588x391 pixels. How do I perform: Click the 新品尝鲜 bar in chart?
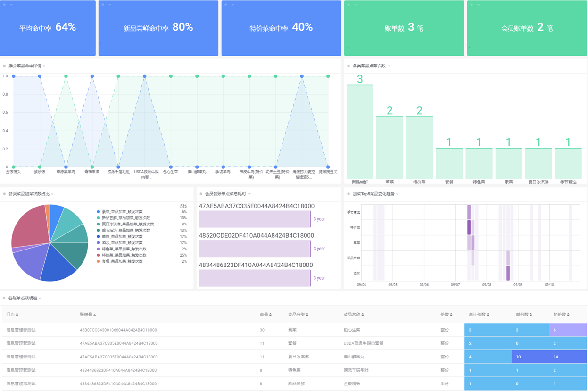360,131
